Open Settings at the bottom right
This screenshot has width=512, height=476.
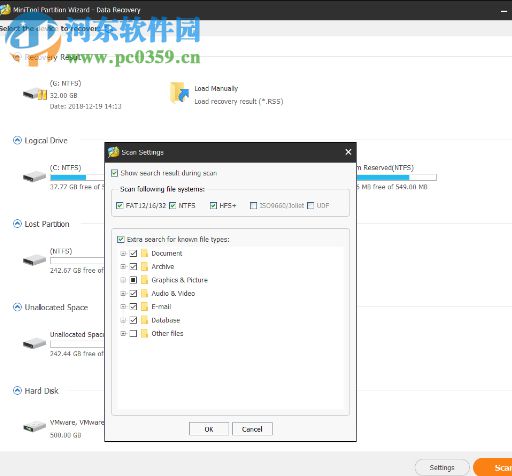[442, 467]
